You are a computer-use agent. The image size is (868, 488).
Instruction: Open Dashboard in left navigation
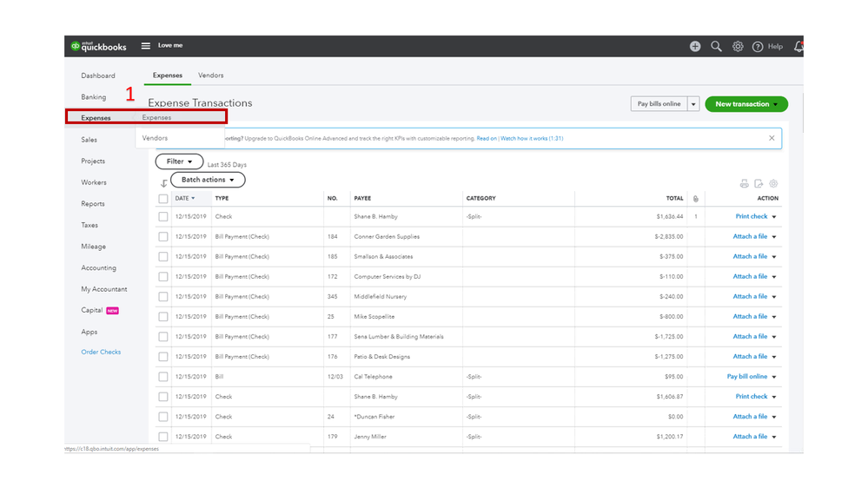(x=98, y=76)
